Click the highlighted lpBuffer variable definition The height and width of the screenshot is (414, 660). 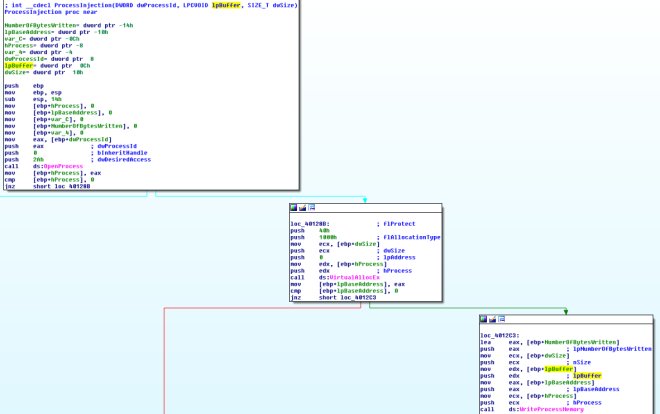click(x=15, y=65)
